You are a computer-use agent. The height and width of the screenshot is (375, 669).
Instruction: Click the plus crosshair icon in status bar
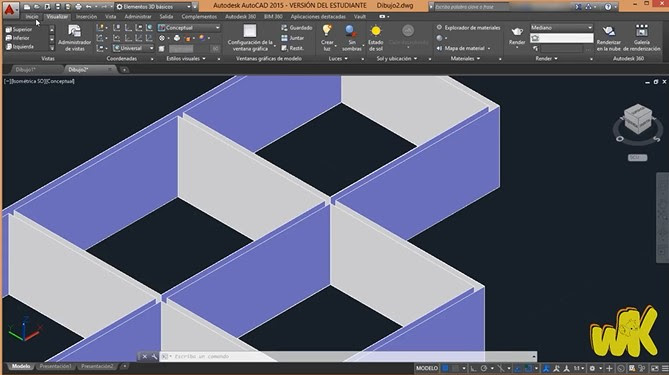pyautogui.click(x=609, y=368)
